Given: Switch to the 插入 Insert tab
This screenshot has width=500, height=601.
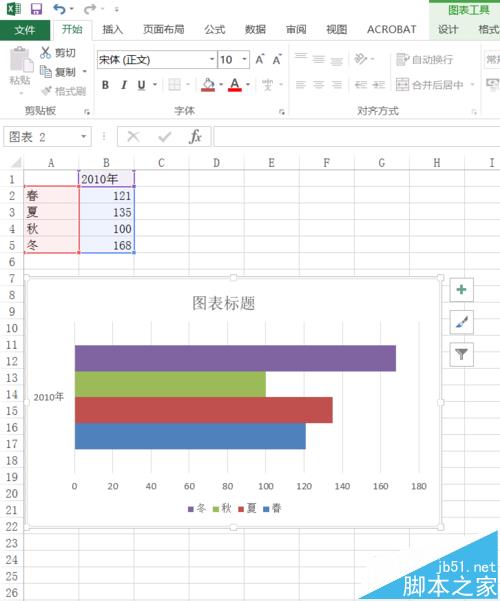Looking at the screenshot, I should click(x=113, y=30).
